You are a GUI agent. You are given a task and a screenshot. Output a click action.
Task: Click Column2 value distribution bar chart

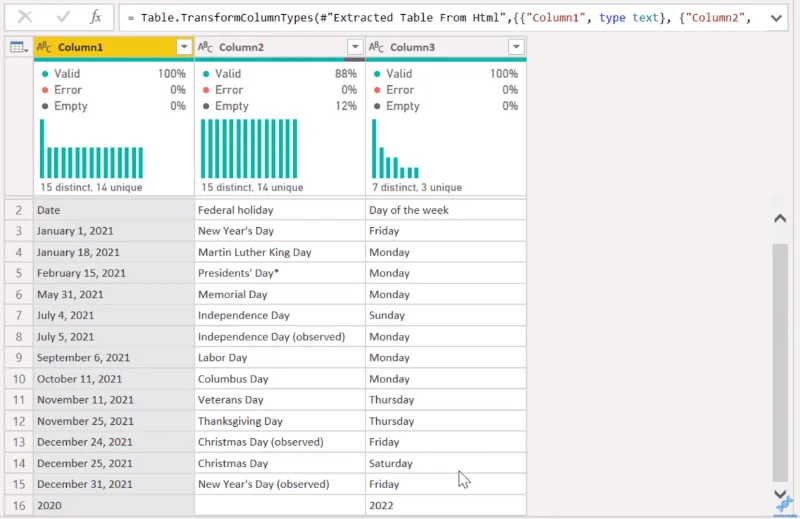(x=249, y=149)
